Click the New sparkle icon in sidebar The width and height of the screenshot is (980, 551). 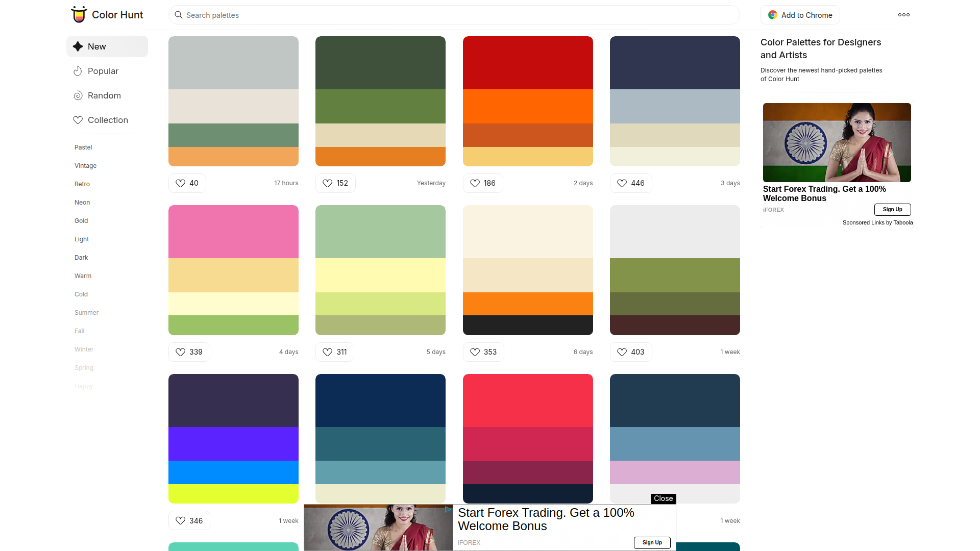tap(78, 46)
